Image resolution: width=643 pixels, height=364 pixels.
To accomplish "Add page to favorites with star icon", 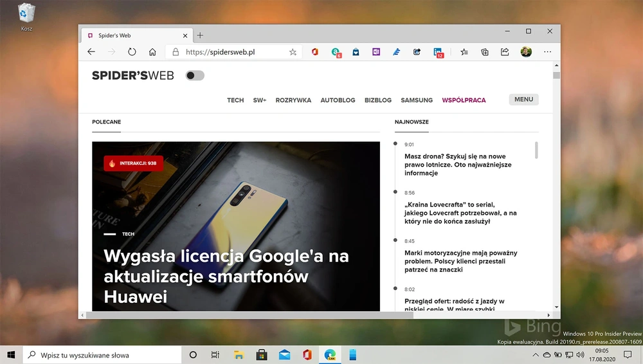I will 293,51.
